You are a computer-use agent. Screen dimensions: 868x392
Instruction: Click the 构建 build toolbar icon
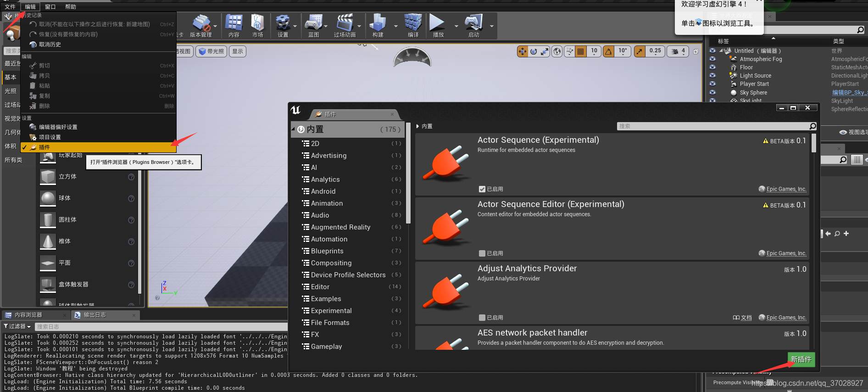click(378, 22)
